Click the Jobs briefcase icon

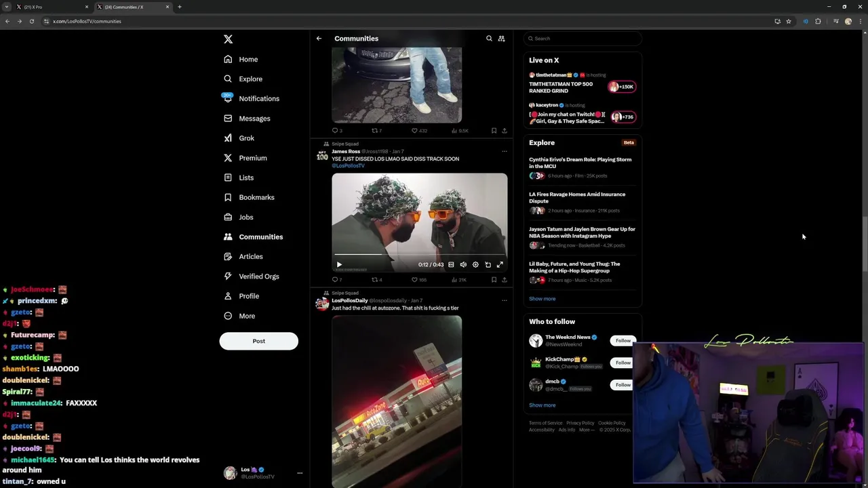pos(228,217)
